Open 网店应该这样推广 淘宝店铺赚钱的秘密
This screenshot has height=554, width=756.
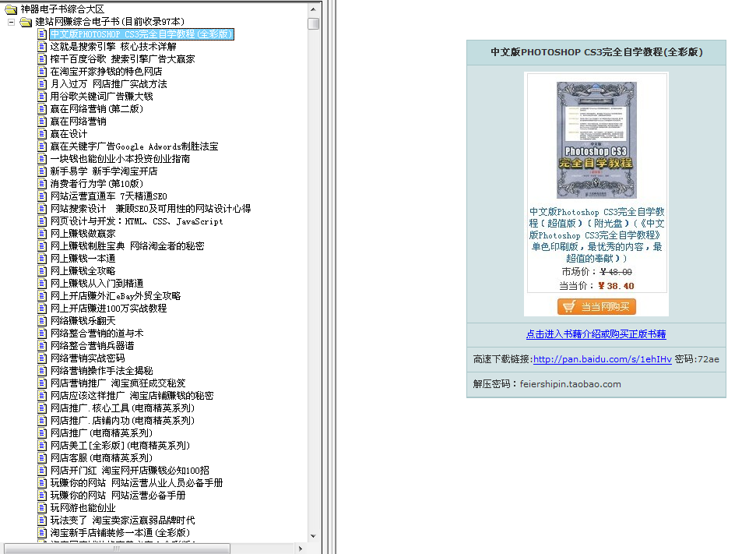132,396
